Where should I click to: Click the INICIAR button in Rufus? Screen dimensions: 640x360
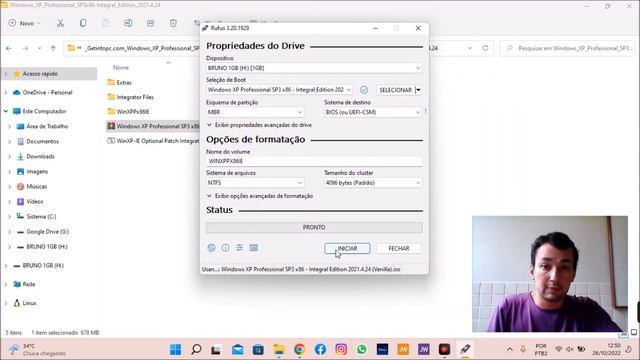pyautogui.click(x=347, y=248)
